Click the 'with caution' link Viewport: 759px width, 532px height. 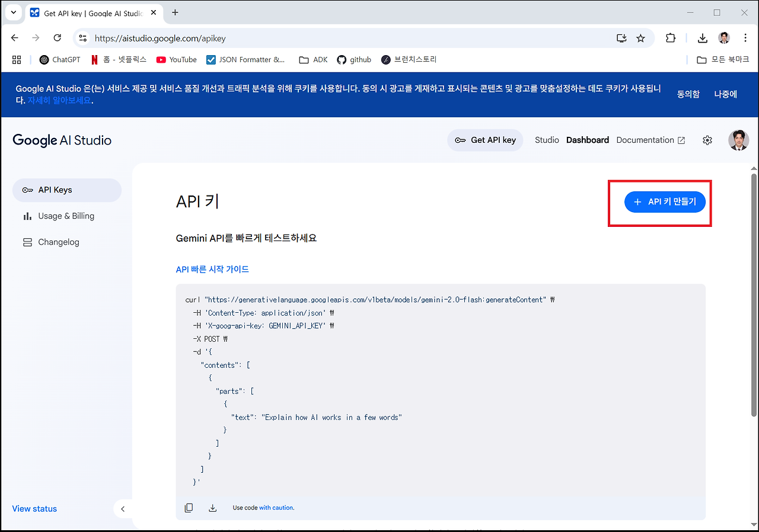pyautogui.click(x=276, y=508)
